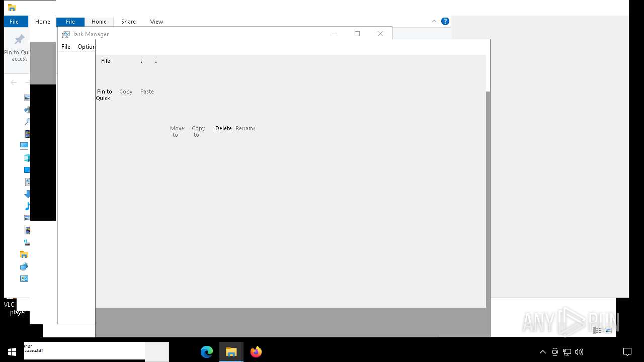The height and width of the screenshot is (362, 644).
Task: Launch Microsoft Edge from taskbar
Action: click(x=207, y=351)
